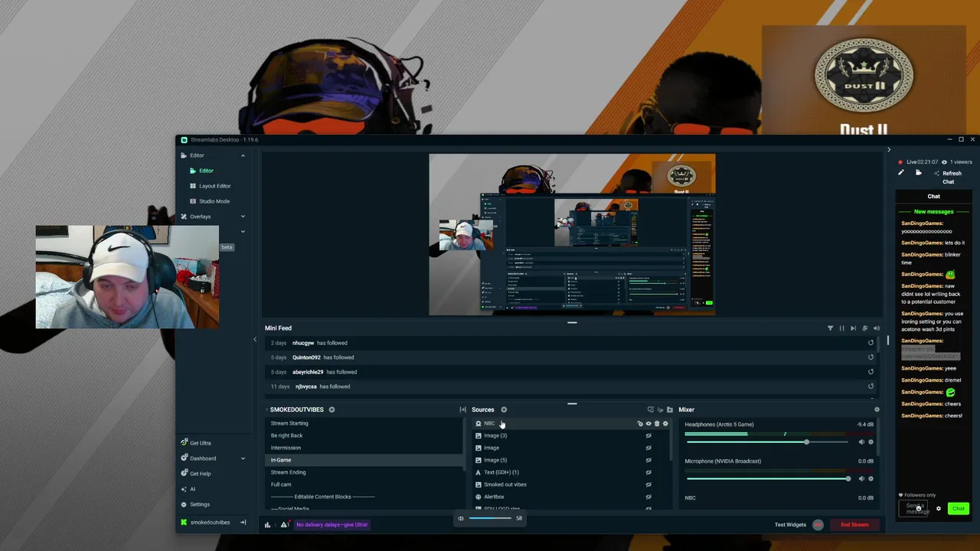This screenshot has height=551, width=980.
Task: Expand the Dashboard sidebar section
Action: 243,458
